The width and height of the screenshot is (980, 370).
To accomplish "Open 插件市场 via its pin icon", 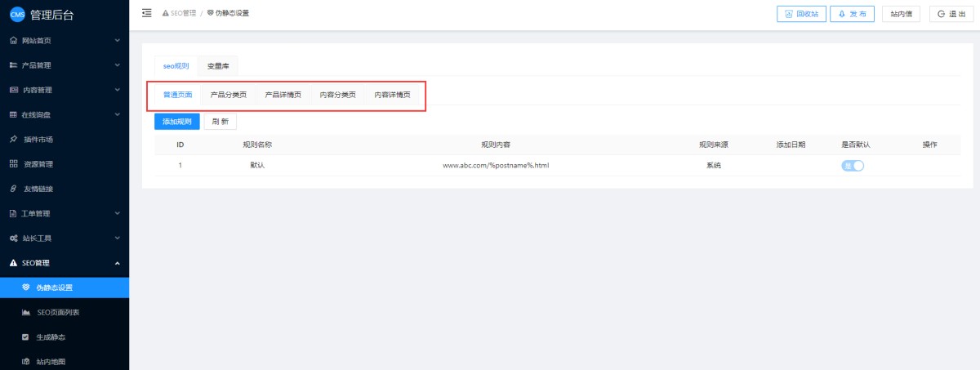I will click(13, 139).
